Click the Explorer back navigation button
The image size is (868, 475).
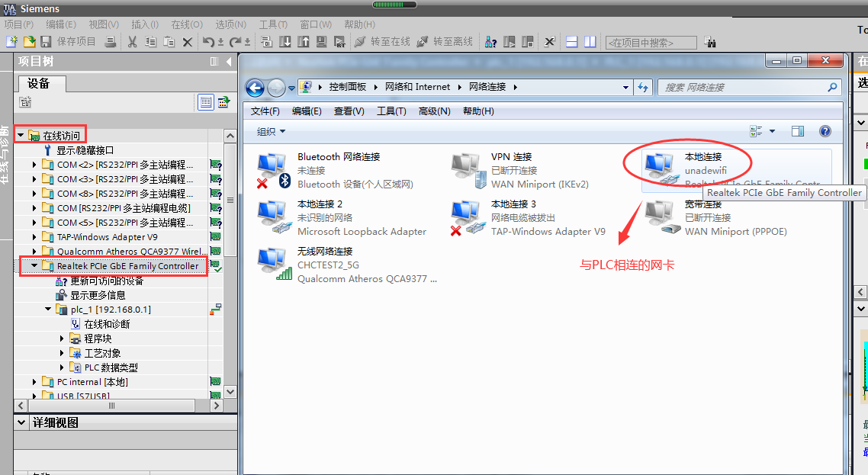click(x=256, y=88)
